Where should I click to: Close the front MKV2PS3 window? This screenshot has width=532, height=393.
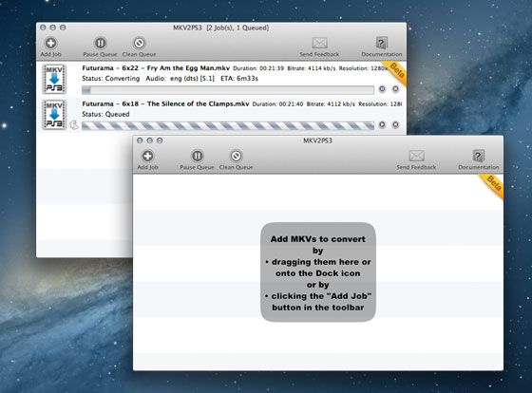tap(140, 140)
